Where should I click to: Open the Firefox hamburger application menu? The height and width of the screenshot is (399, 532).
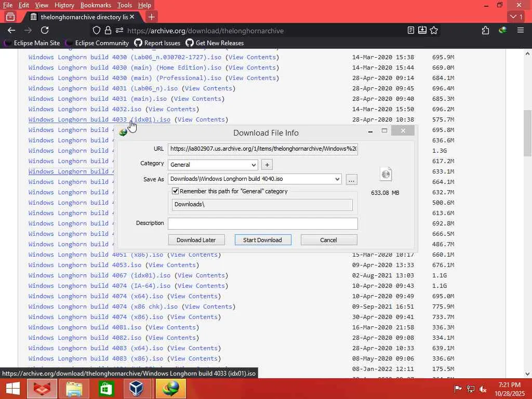(521, 31)
